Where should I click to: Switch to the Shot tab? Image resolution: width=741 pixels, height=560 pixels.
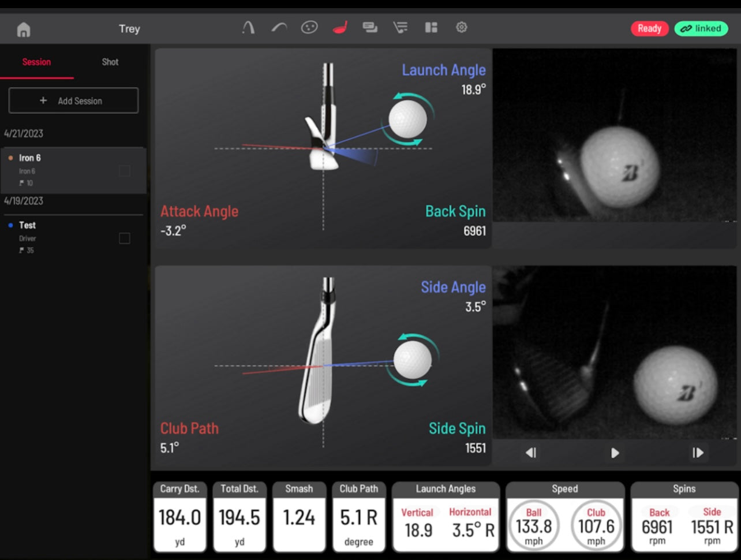pos(110,62)
